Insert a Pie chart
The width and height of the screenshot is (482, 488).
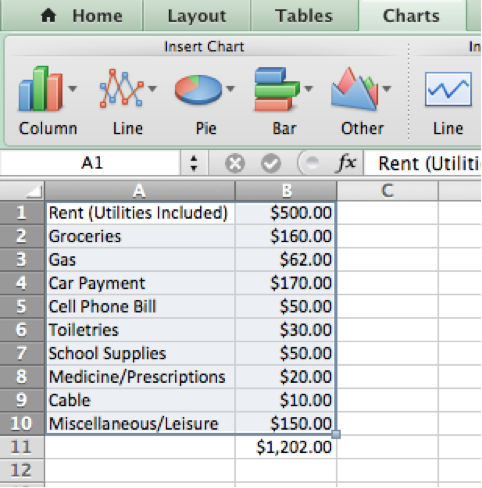pyautogui.click(x=198, y=89)
